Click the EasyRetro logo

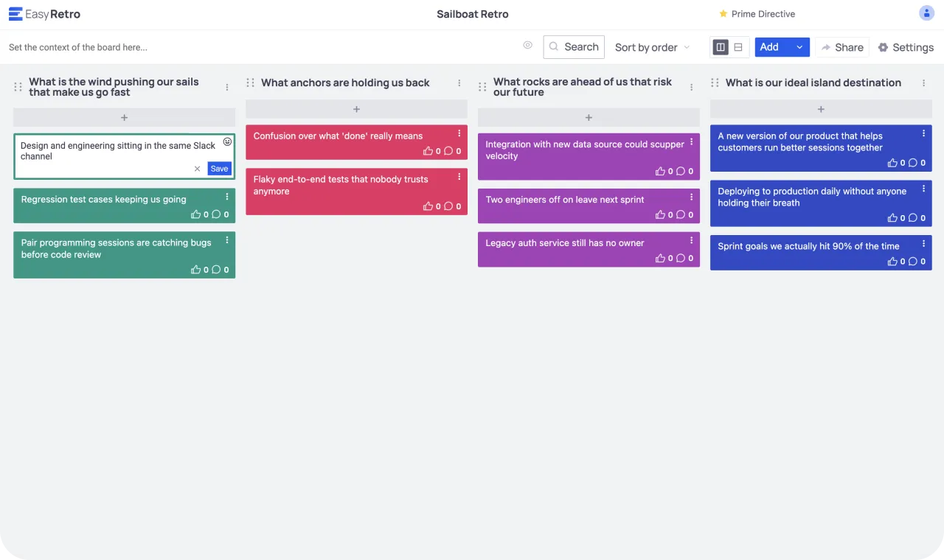(x=44, y=14)
